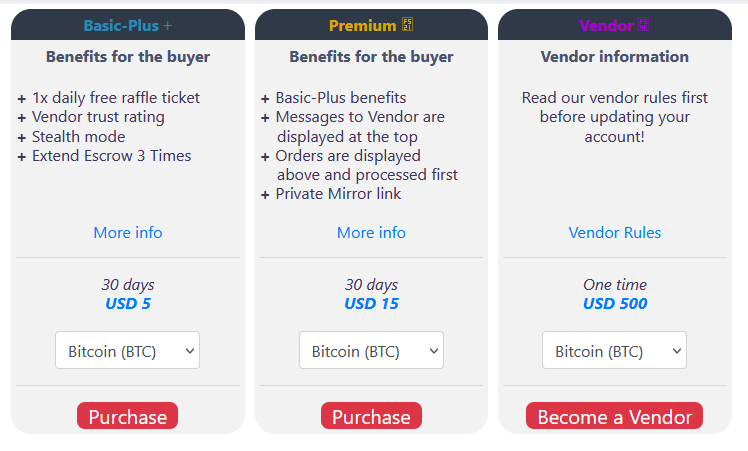Open the Vendor Rules link

click(614, 233)
